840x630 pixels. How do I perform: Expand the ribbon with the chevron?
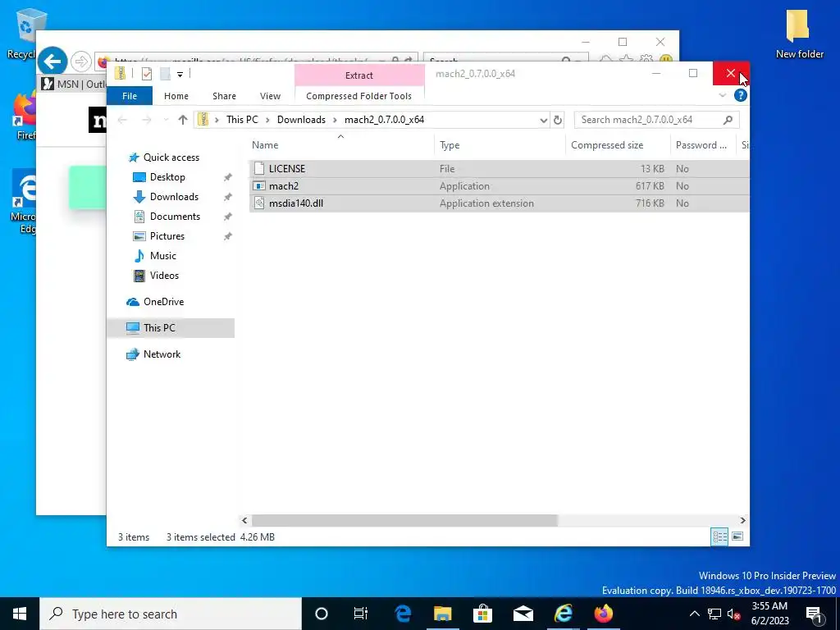tap(722, 95)
